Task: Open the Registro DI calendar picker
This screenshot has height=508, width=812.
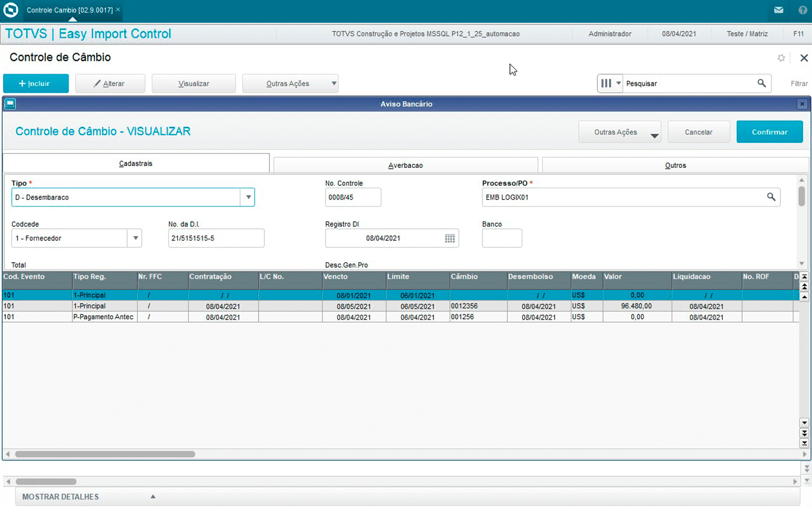Action: [x=450, y=238]
